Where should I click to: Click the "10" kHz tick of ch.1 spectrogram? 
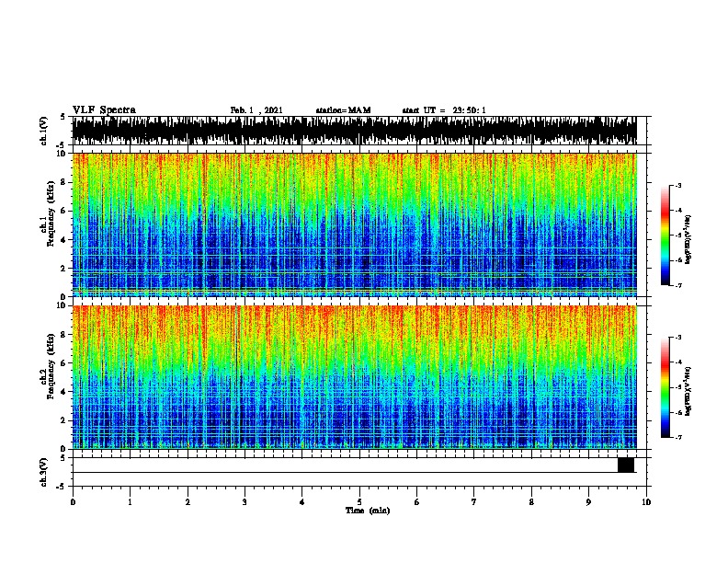[x=62, y=154]
